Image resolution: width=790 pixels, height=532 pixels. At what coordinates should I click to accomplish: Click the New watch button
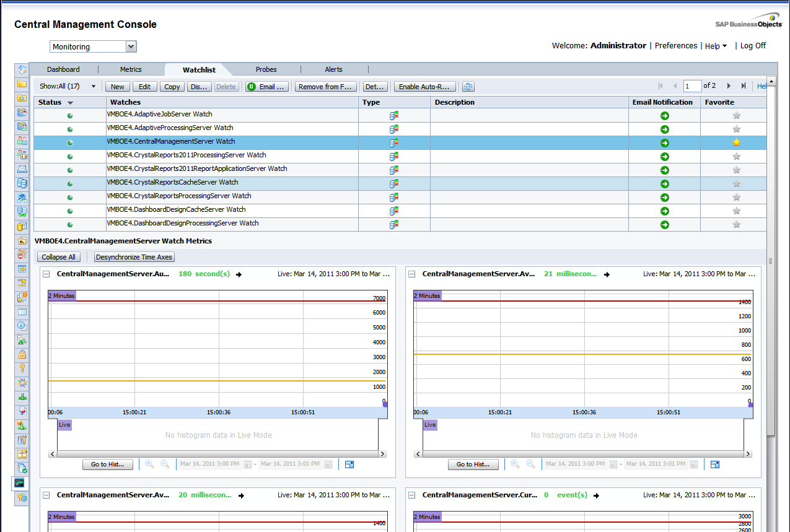click(x=118, y=87)
